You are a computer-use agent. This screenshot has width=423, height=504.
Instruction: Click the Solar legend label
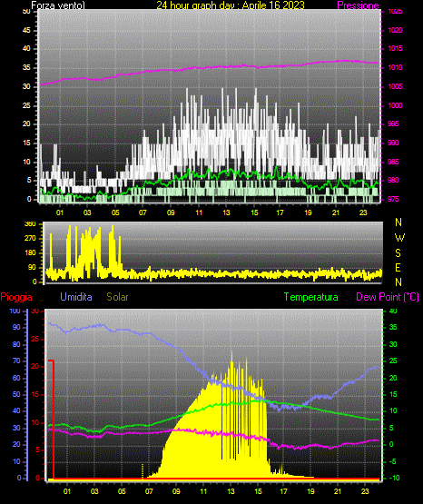[x=117, y=297]
